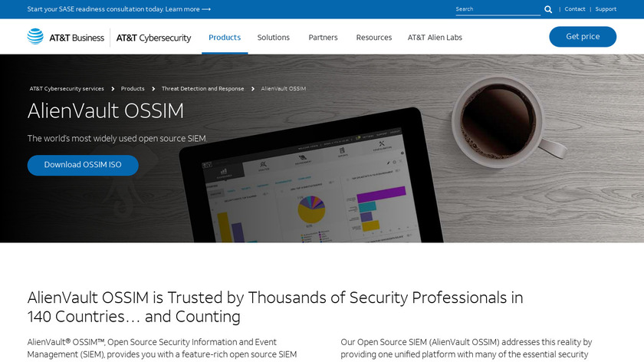Go to Threat Detection and Response breadcrumb
This screenshot has height=362, width=644.
(203, 89)
